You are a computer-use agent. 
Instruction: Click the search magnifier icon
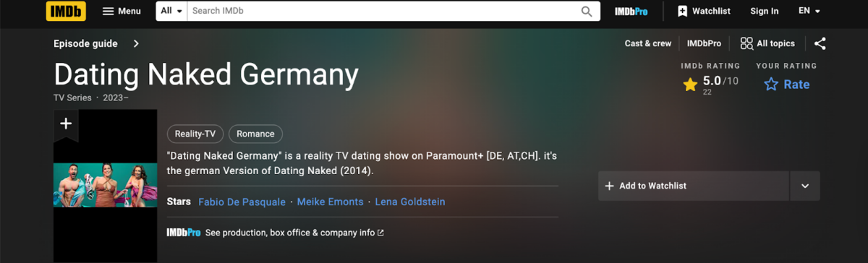[587, 11]
